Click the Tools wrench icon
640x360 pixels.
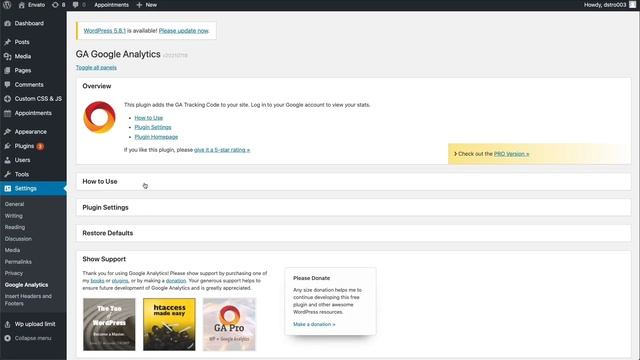(x=7, y=174)
